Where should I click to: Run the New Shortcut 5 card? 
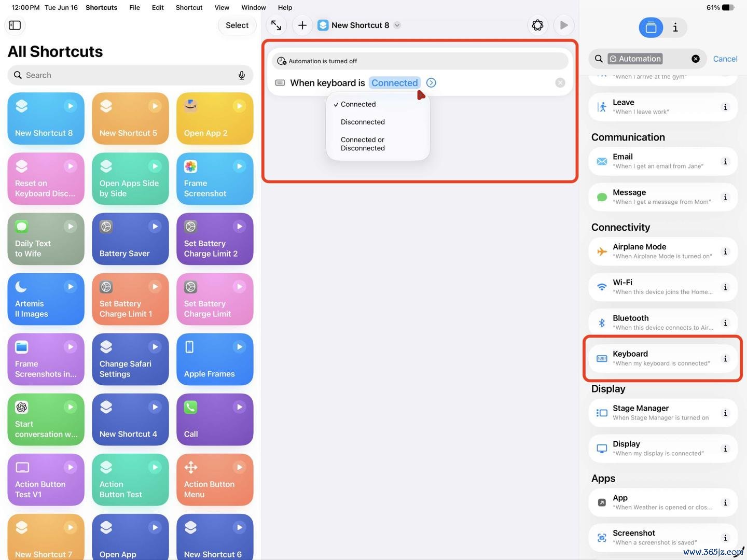tap(155, 106)
